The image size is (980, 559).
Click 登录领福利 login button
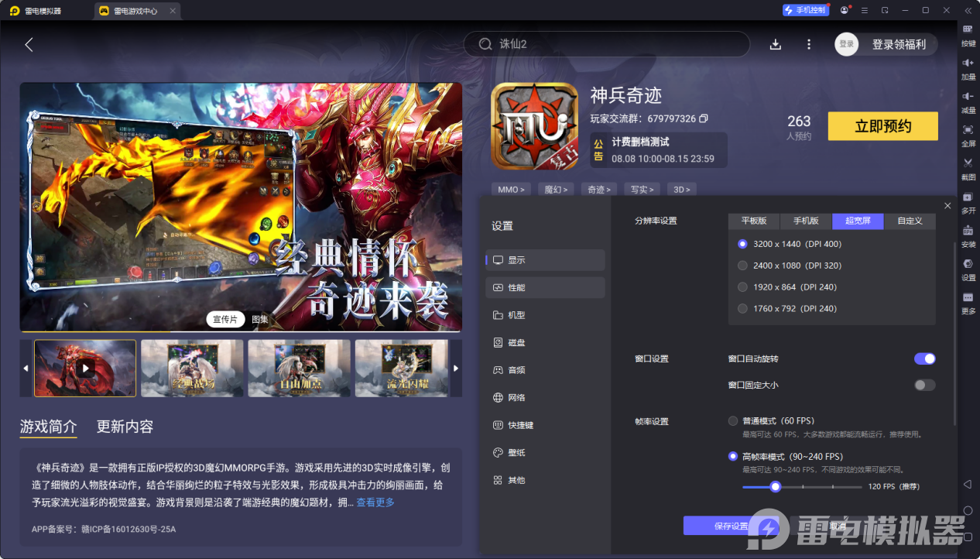(898, 44)
